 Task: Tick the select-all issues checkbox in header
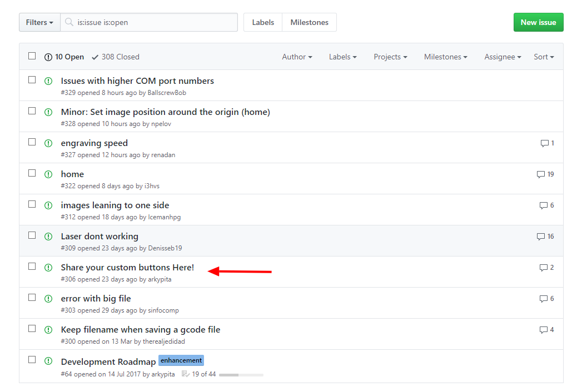pos(32,56)
